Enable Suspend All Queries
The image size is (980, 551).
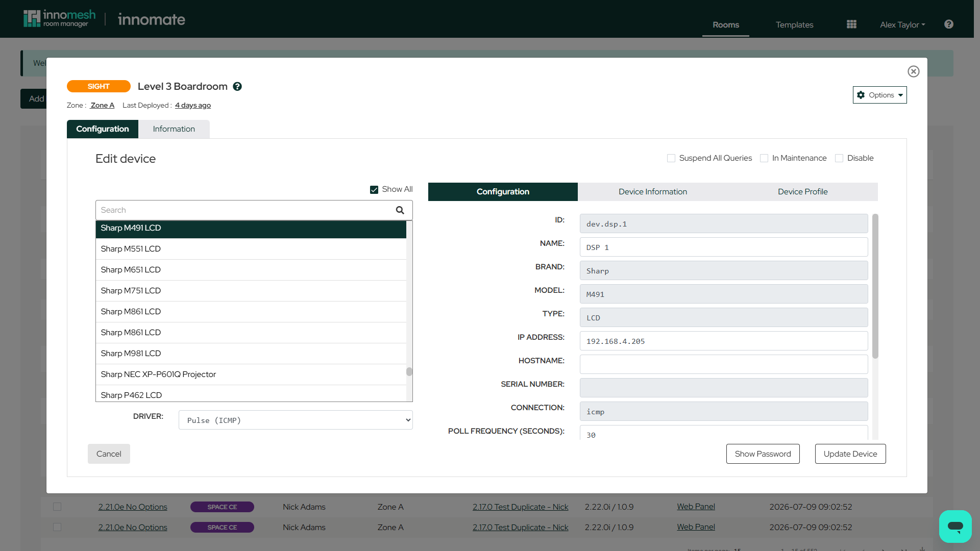click(671, 158)
